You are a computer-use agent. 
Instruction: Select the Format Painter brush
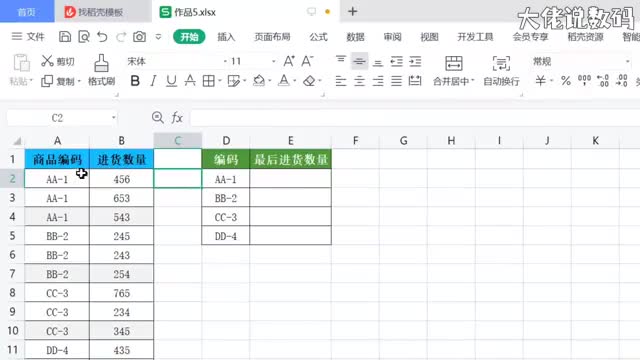[x=101, y=70]
